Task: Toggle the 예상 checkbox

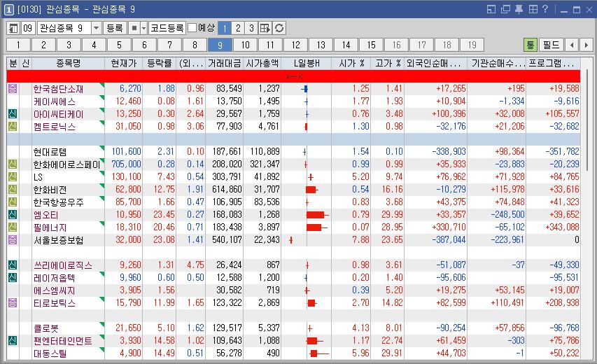Action: tap(192, 28)
